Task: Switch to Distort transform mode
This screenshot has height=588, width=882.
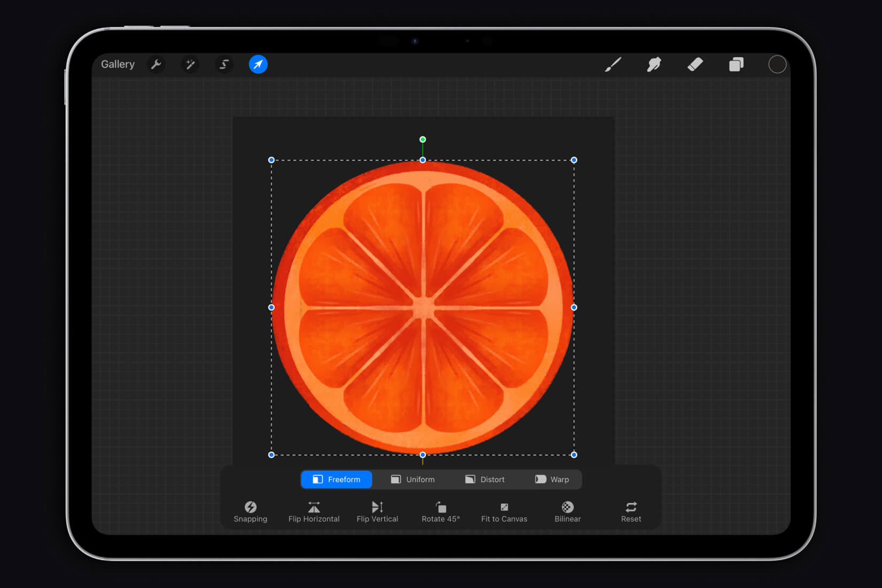Action: [485, 479]
